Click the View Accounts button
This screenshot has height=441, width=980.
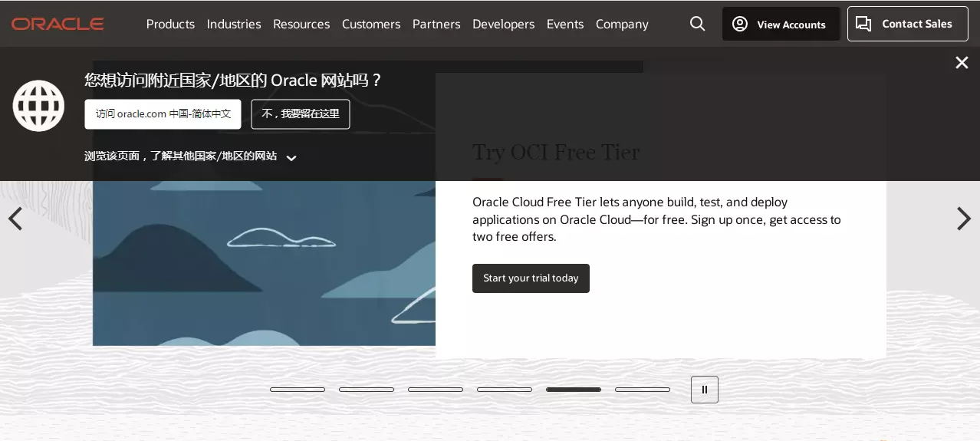tap(781, 24)
